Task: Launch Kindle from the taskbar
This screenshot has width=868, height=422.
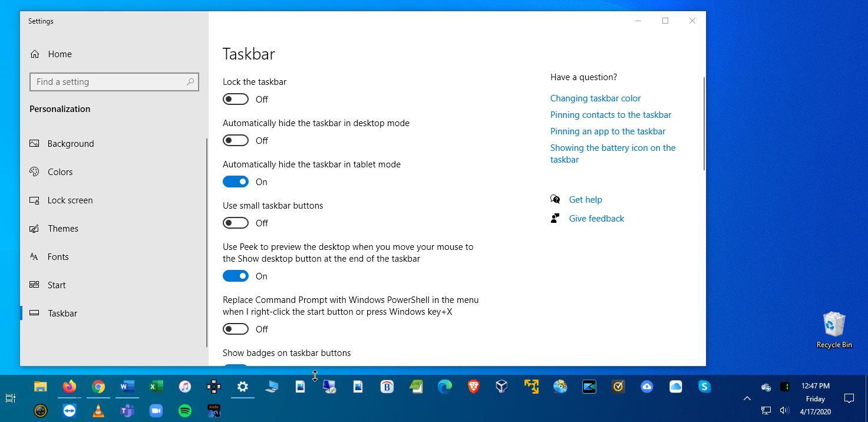Action: pyautogui.click(x=214, y=411)
